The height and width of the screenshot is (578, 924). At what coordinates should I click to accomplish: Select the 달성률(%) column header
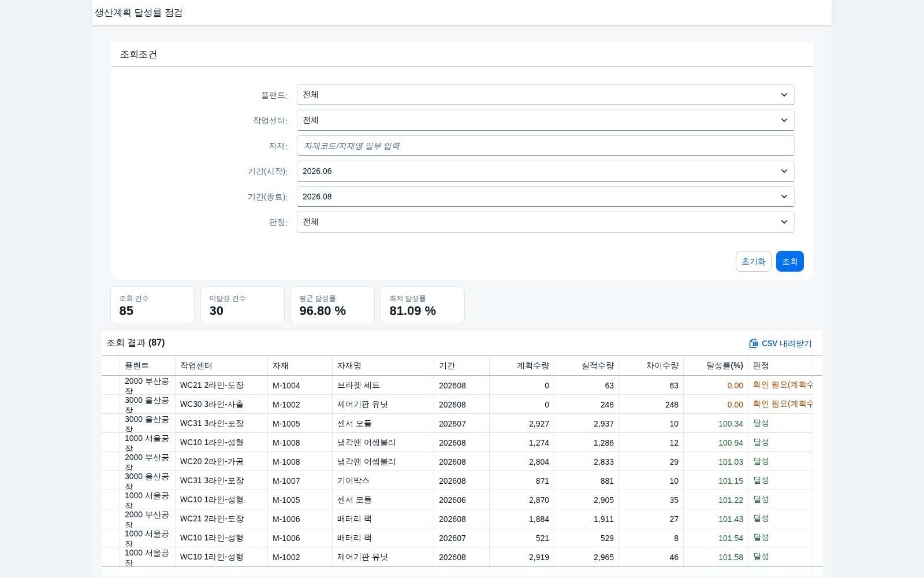(716, 366)
